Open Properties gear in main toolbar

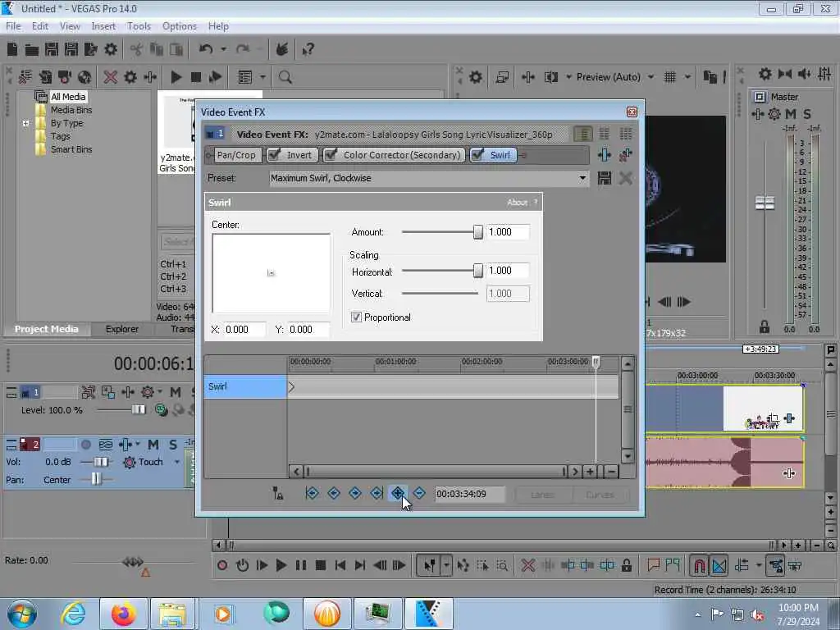[x=111, y=49]
